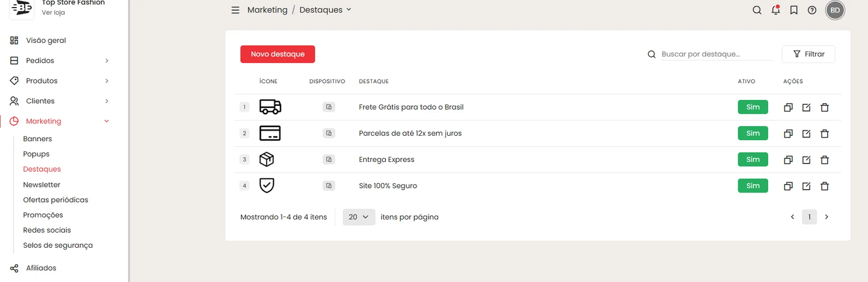Image resolution: width=868 pixels, height=282 pixels.
Task: Click the Novo destaque button
Action: click(278, 54)
